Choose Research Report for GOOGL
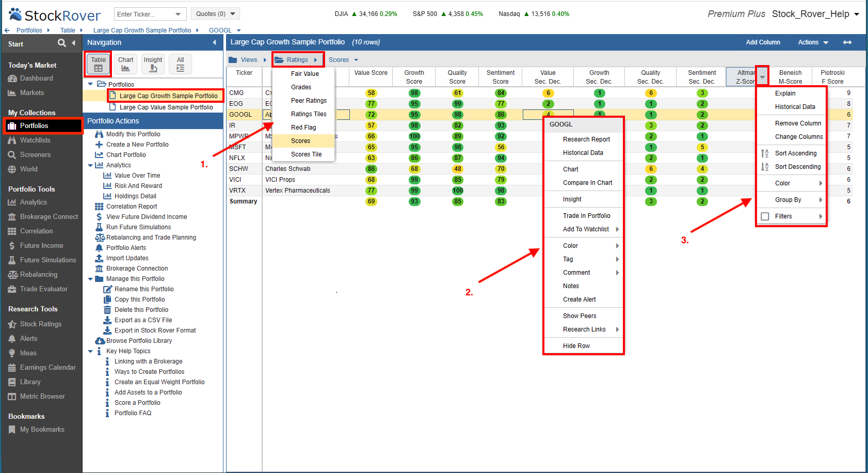Image resolution: width=868 pixels, height=473 pixels. point(584,139)
